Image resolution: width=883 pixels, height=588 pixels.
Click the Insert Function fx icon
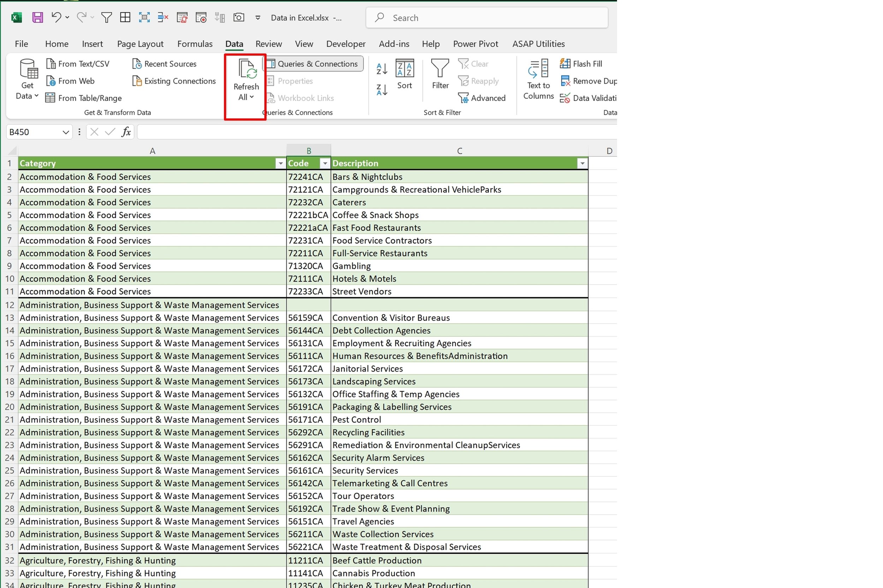tap(126, 132)
